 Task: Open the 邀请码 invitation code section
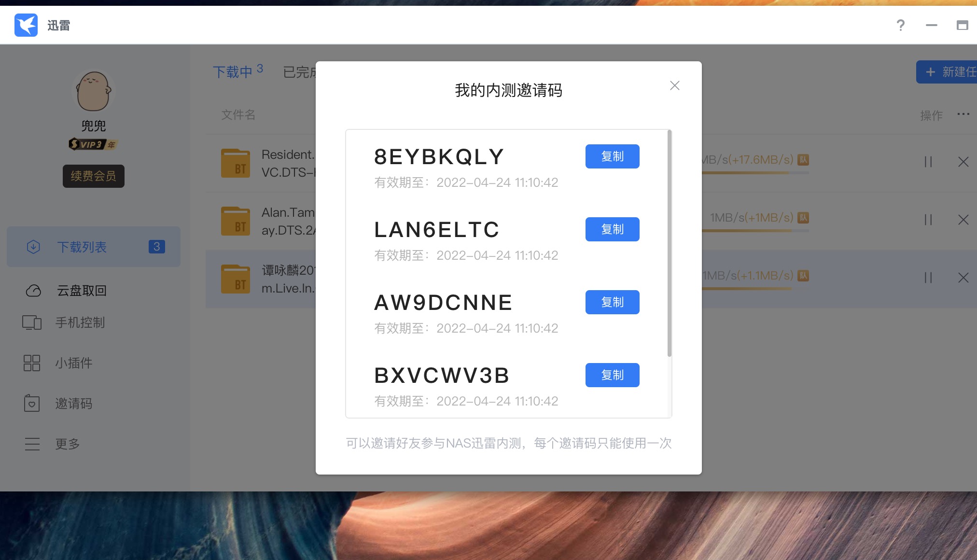click(x=73, y=404)
